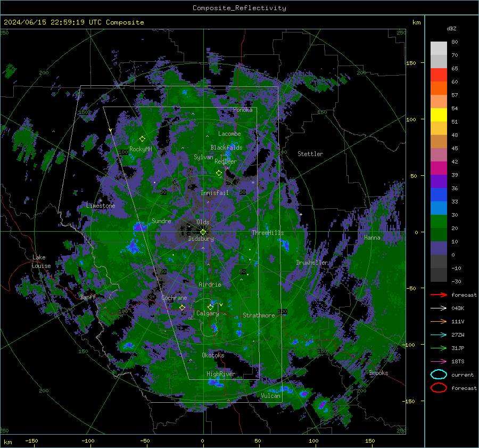The image size is (479, 448).
Task: Click the purple 10 dBZ legend swatch
Action: point(439,248)
